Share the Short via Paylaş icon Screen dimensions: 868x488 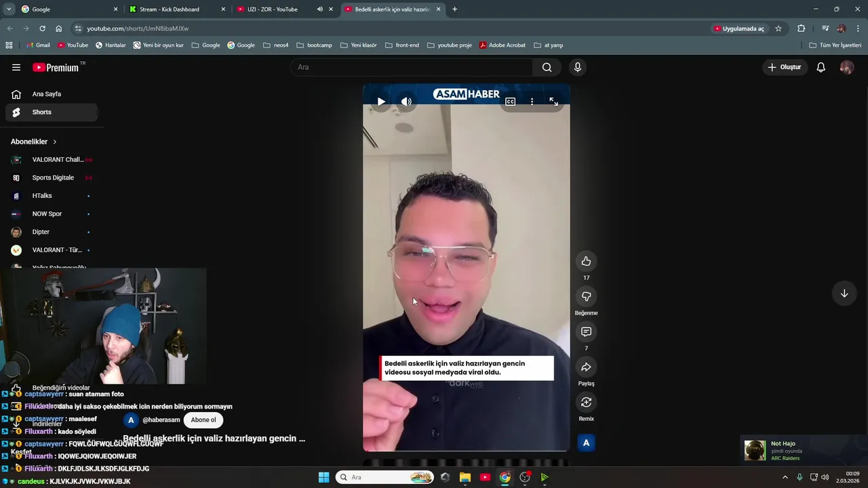tap(586, 367)
